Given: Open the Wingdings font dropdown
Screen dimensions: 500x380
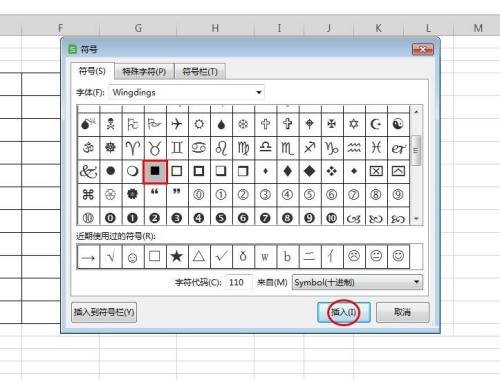Looking at the screenshot, I should click(x=186, y=92).
